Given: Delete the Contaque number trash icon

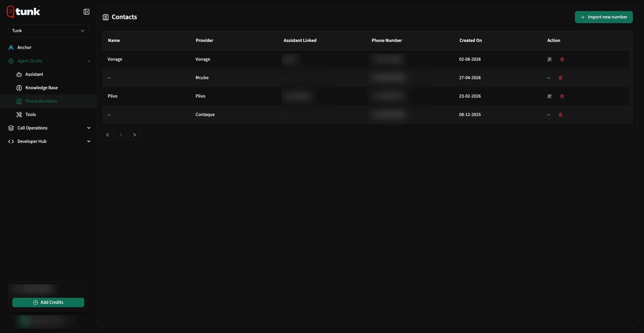Looking at the screenshot, I should [x=560, y=115].
